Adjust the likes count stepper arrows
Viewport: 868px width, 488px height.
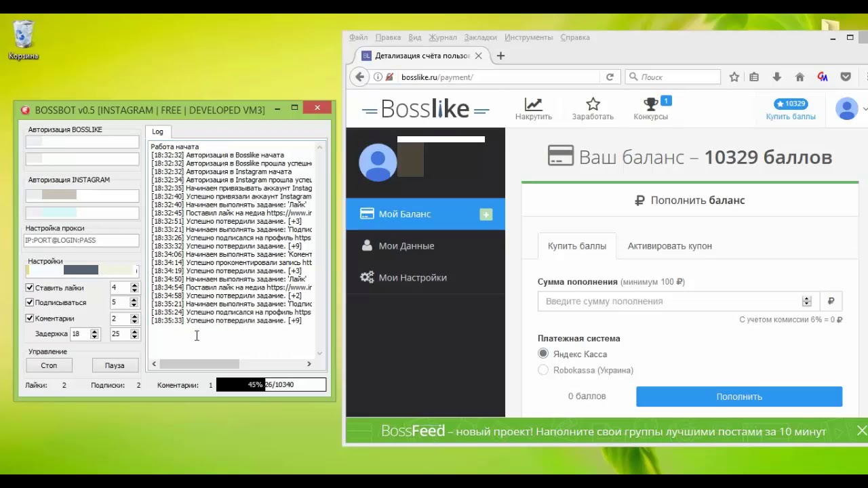[134, 287]
